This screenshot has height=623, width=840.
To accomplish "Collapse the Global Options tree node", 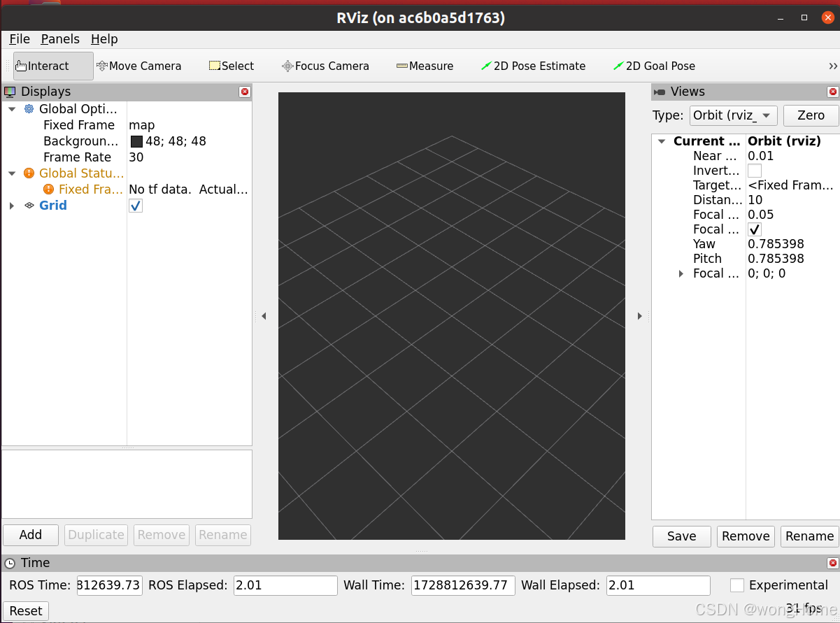I will [x=12, y=109].
